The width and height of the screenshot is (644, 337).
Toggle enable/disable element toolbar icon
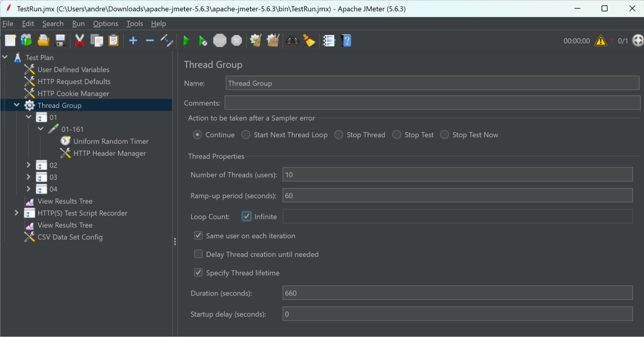(167, 41)
